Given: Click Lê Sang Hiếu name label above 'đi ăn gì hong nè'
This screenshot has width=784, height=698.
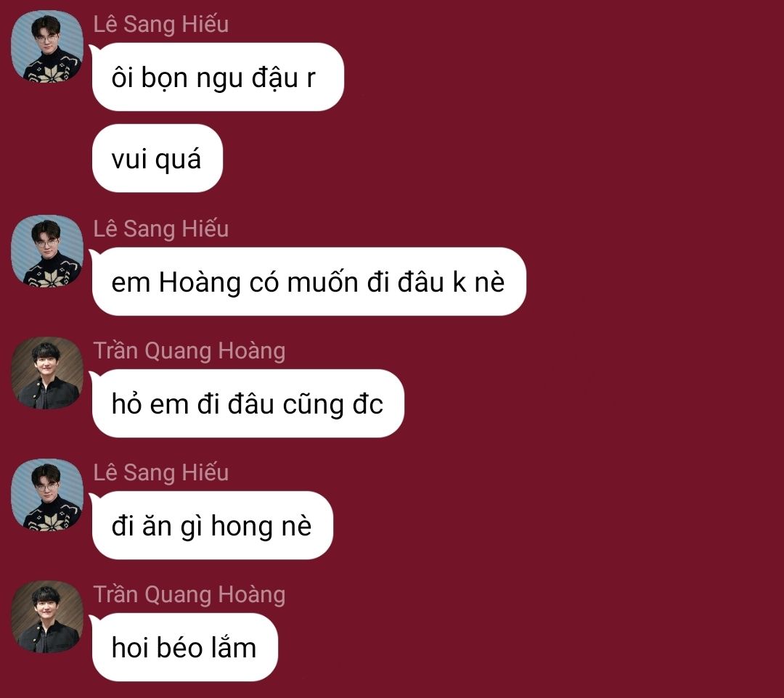Looking at the screenshot, I should click(x=161, y=472).
